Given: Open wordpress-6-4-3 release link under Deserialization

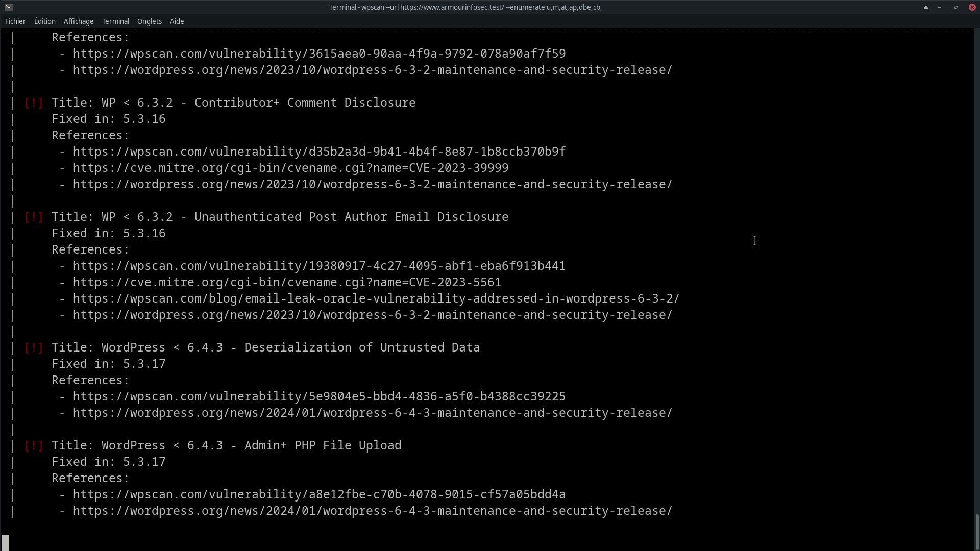Looking at the screenshot, I should coord(373,413).
